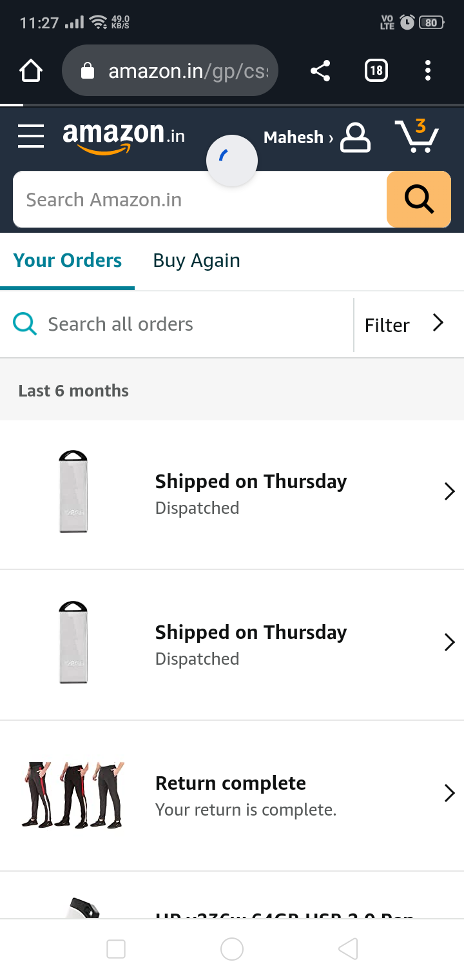Open the Return complete order chevron

click(449, 794)
